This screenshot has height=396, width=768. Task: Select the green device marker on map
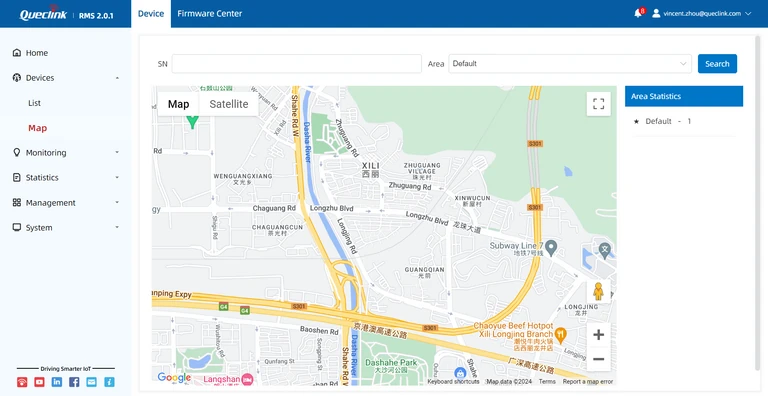(x=193, y=122)
